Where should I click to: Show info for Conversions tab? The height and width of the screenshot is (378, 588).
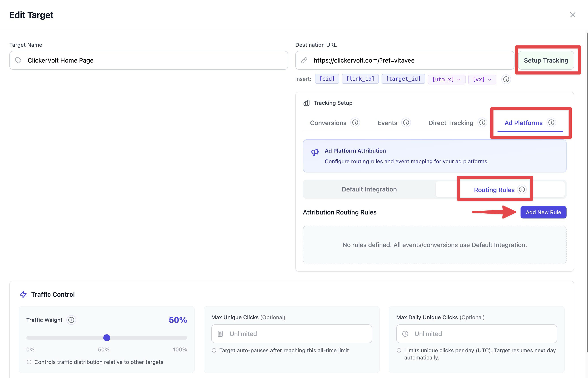click(x=355, y=122)
